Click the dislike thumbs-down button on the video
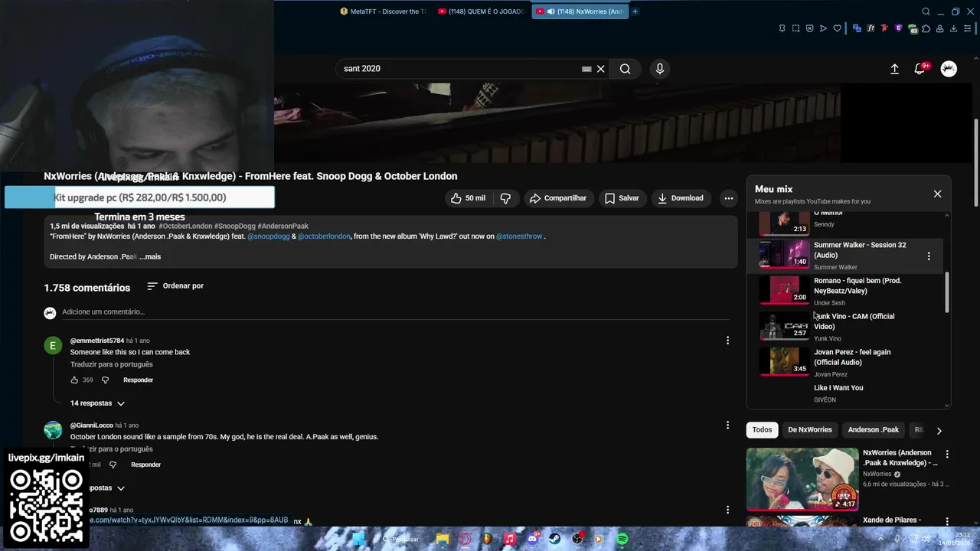 [x=505, y=198]
